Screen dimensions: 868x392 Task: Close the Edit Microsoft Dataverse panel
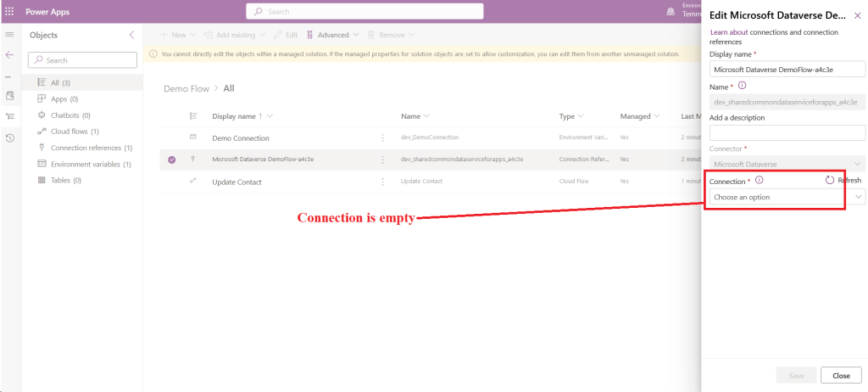coord(858,15)
